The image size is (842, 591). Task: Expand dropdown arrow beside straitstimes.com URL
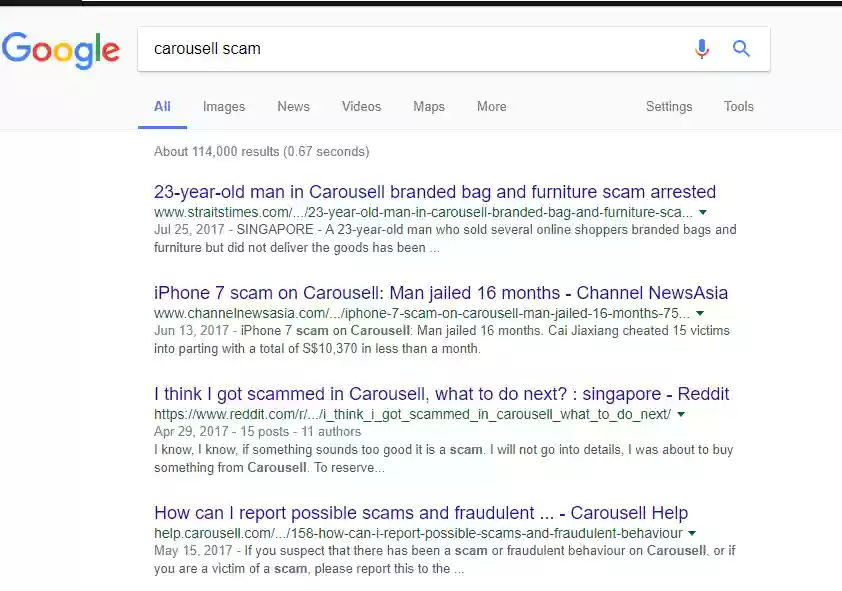point(702,213)
